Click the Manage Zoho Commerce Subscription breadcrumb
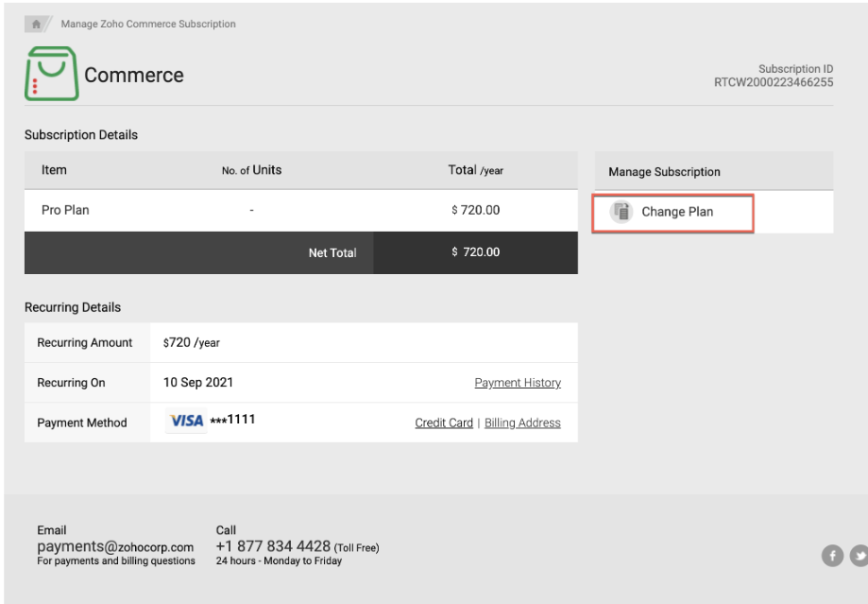This screenshot has width=868, height=604. pyautogui.click(x=148, y=24)
